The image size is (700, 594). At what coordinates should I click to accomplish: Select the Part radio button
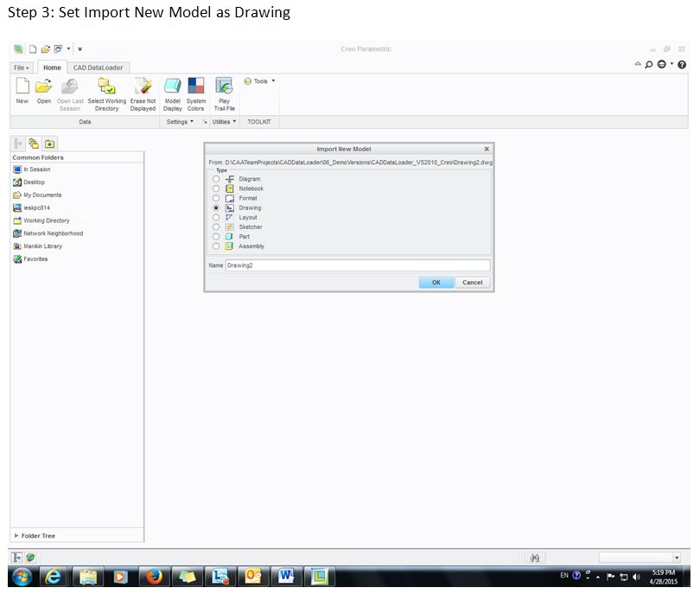click(x=216, y=237)
